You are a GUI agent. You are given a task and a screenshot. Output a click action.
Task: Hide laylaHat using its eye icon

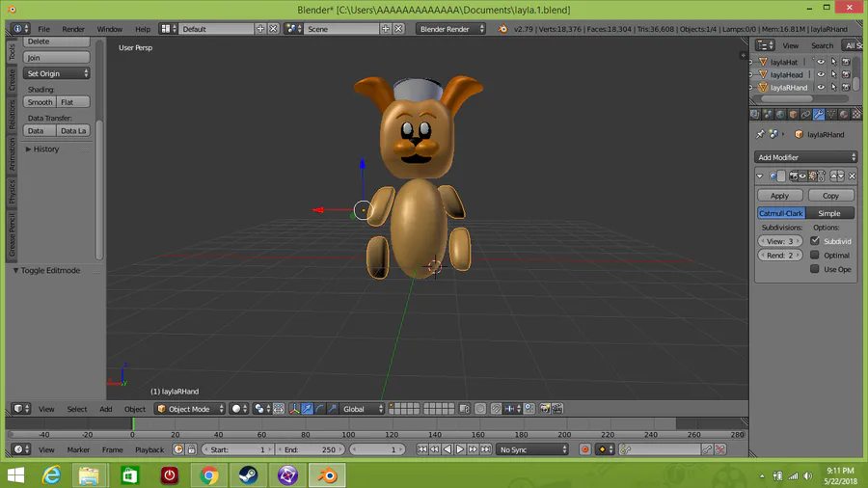pos(821,62)
